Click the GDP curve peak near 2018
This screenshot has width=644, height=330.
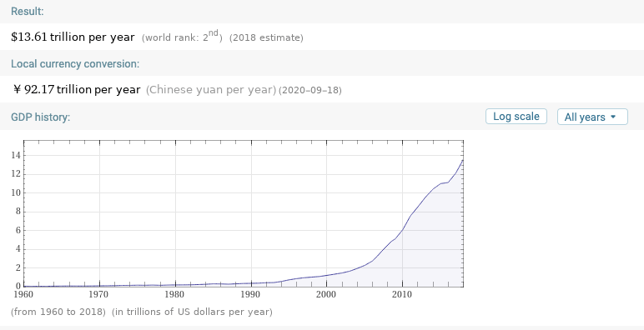pos(462,161)
